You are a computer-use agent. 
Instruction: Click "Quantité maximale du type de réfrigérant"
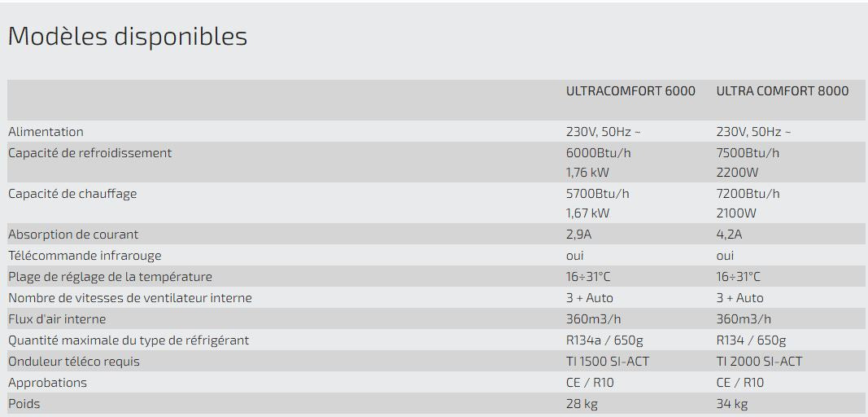click(x=129, y=340)
